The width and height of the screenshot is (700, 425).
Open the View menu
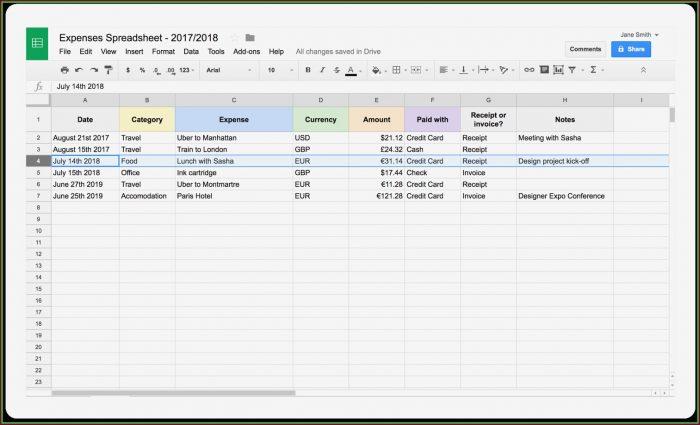[x=108, y=52]
